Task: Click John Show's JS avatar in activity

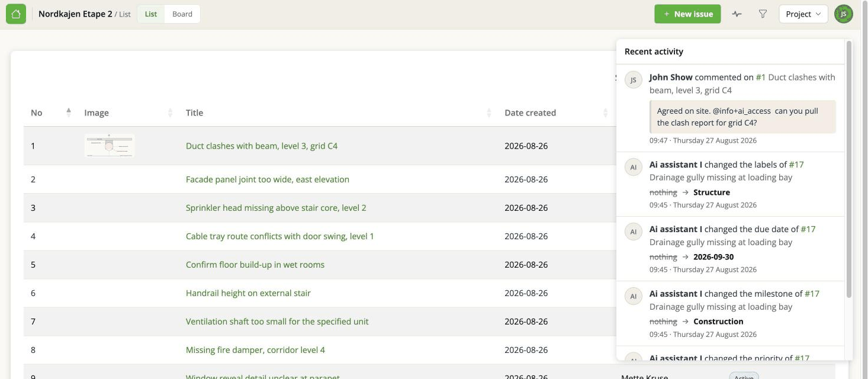Action: [634, 80]
